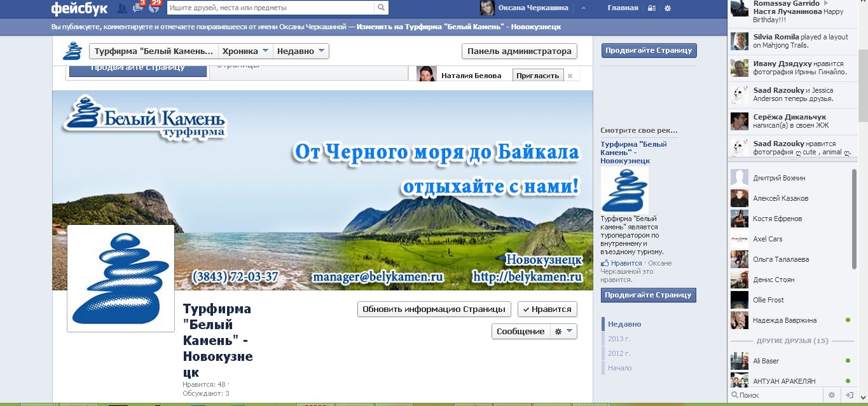Screen dimensions: 868x406
Task: Click Белый Камень page profile picture
Action: [x=121, y=278]
